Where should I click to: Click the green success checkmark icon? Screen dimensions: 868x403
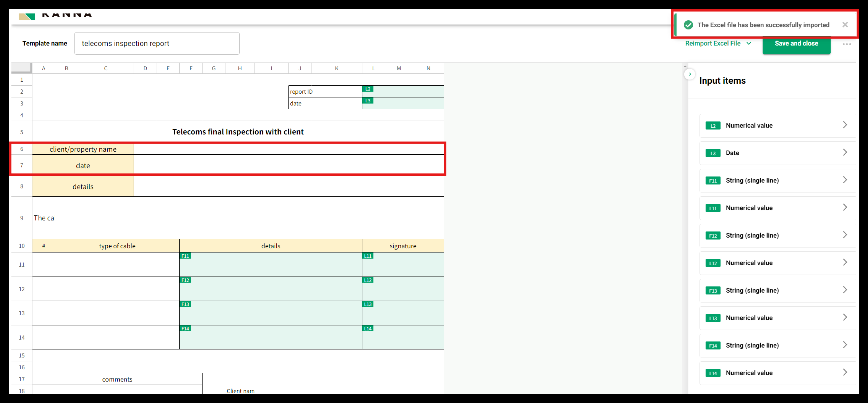688,25
